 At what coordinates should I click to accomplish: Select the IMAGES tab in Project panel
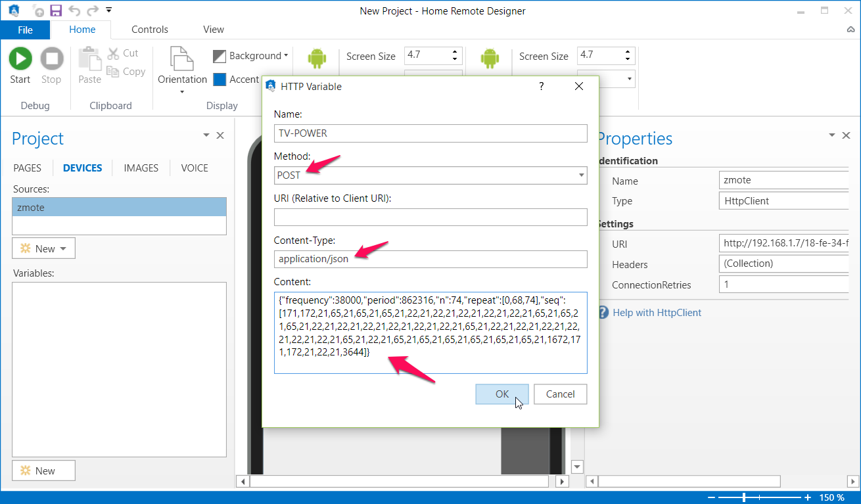[141, 168]
